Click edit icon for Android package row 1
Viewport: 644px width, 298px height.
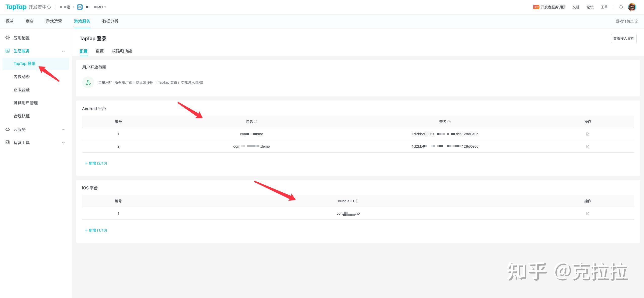coord(588,134)
